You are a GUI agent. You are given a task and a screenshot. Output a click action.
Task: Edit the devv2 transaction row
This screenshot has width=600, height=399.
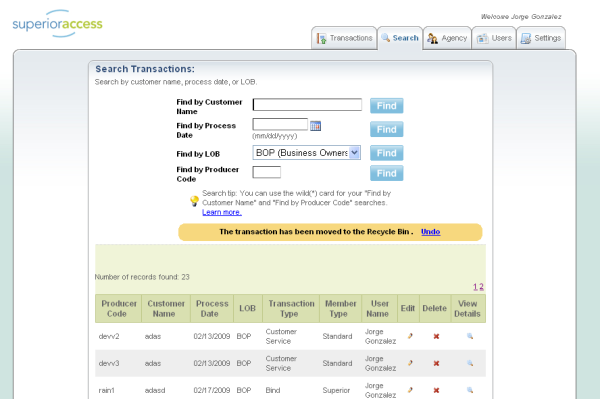410,336
